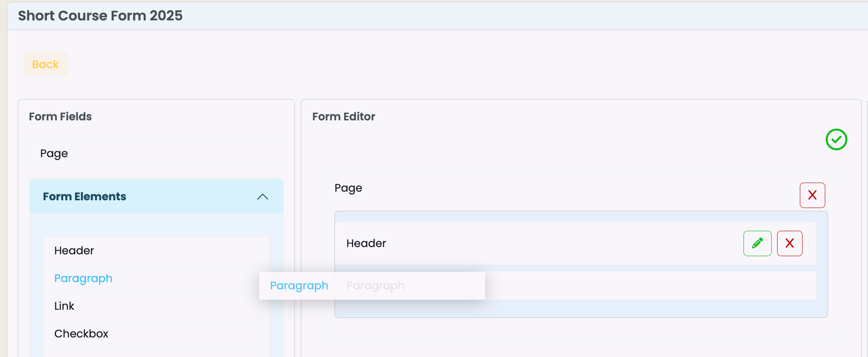Click the Page label in Form Editor
The height and width of the screenshot is (357, 868).
coord(348,188)
